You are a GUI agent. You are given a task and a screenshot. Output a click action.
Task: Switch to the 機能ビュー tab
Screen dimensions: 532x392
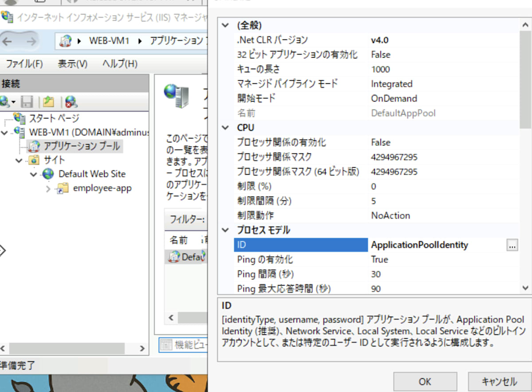coord(183,345)
